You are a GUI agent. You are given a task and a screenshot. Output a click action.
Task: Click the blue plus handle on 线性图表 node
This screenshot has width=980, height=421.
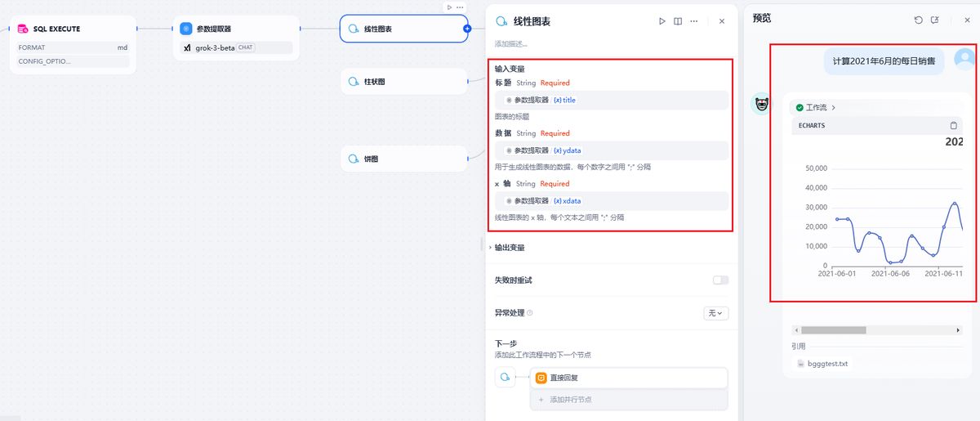point(467,29)
